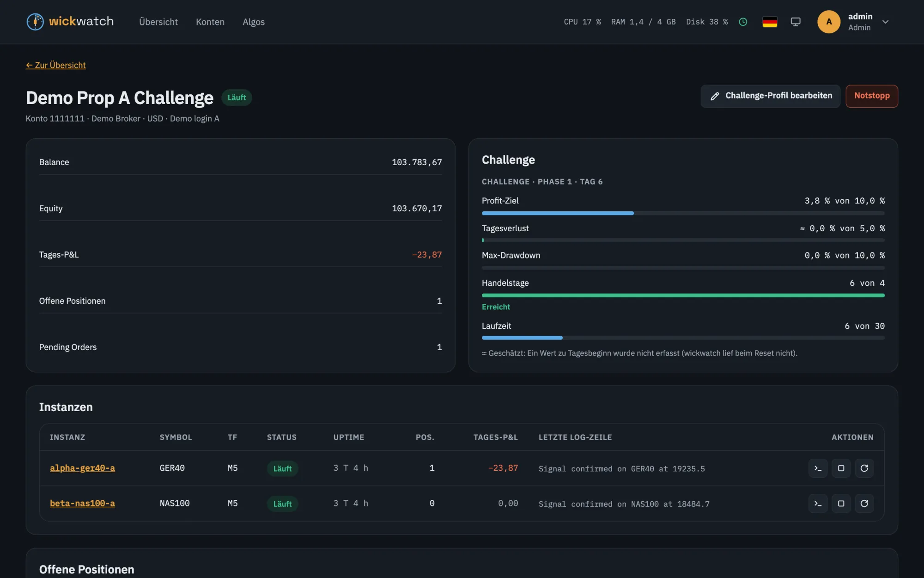The width and height of the screenshot is (924, 578).
Task: Expand the admin user menu chevron
Action: (x=885, y=22)
